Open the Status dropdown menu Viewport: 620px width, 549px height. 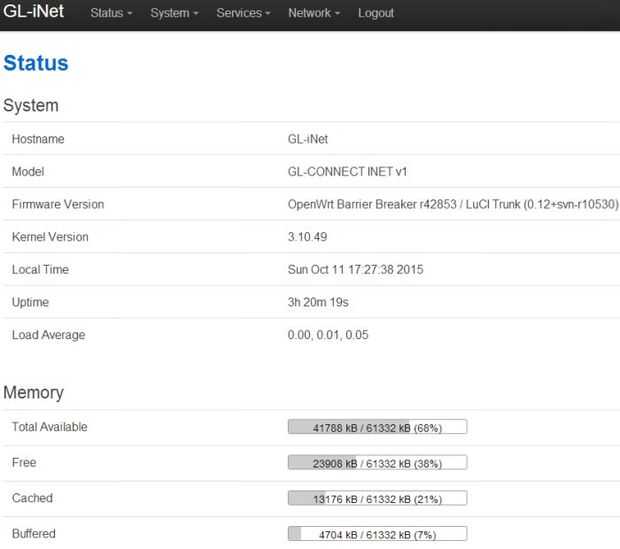tap(111, 13)
